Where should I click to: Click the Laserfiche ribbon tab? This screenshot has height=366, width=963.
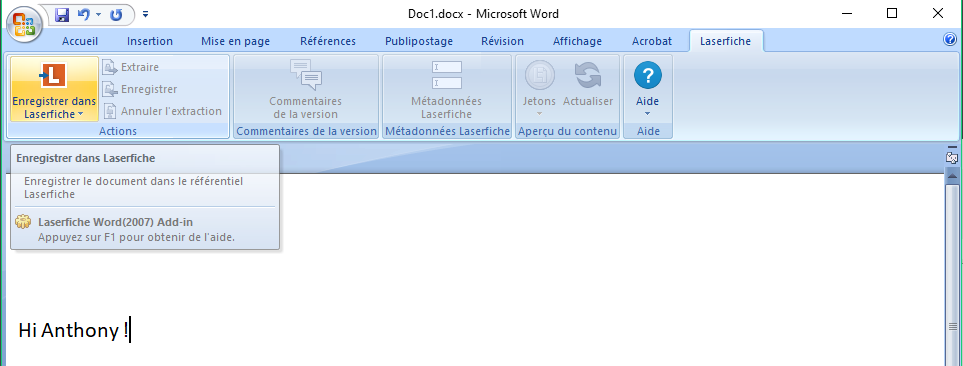[x=725, y=41]
